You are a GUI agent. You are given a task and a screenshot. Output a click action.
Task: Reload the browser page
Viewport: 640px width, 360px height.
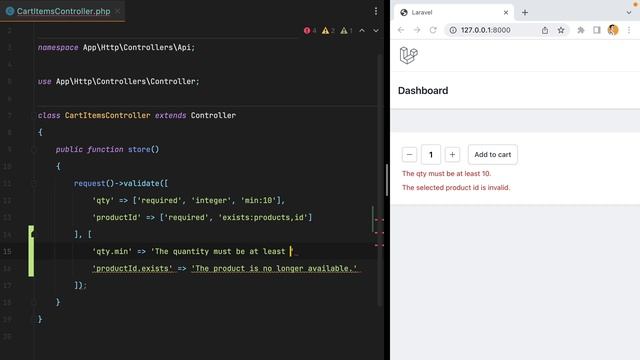[433, 30]
